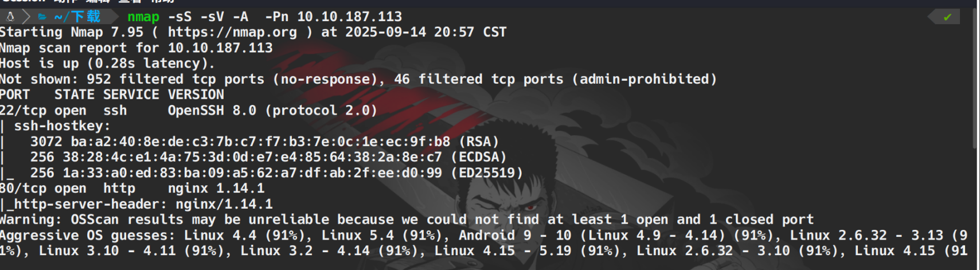
Task: Open the https://nmap.org link
Action: click(x=232, y=32)
